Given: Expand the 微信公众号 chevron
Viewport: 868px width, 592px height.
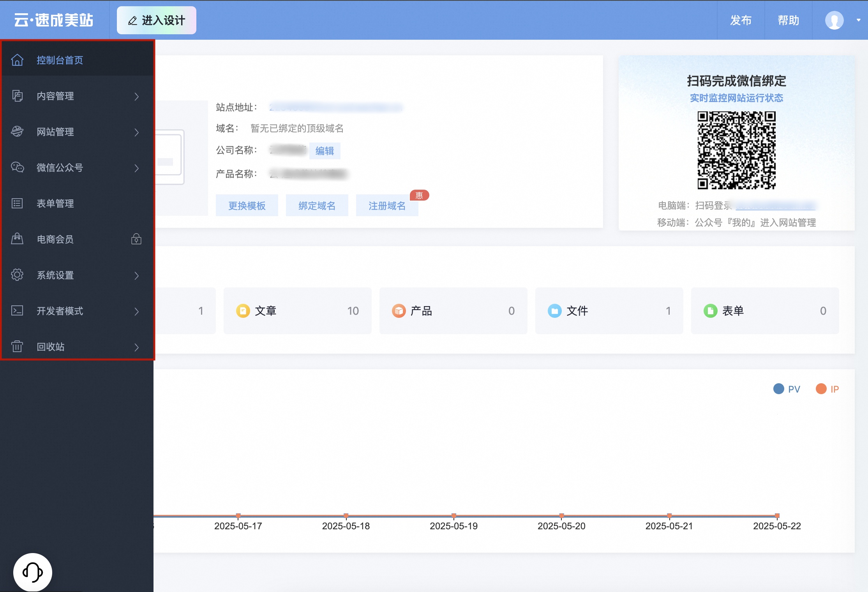Looking at the screenshot, I should point(136,168).
